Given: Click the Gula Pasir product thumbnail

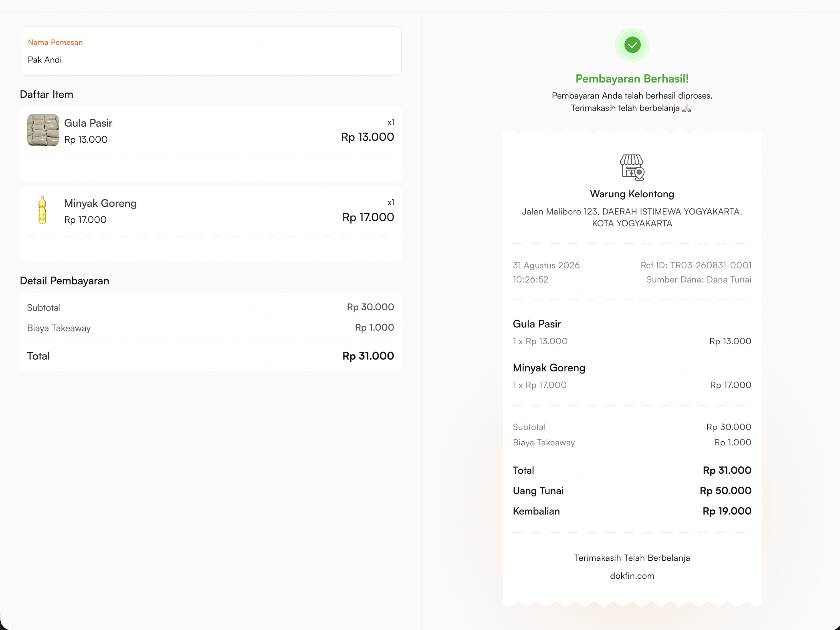Looking at the screenshot, I should click(43, 130).
